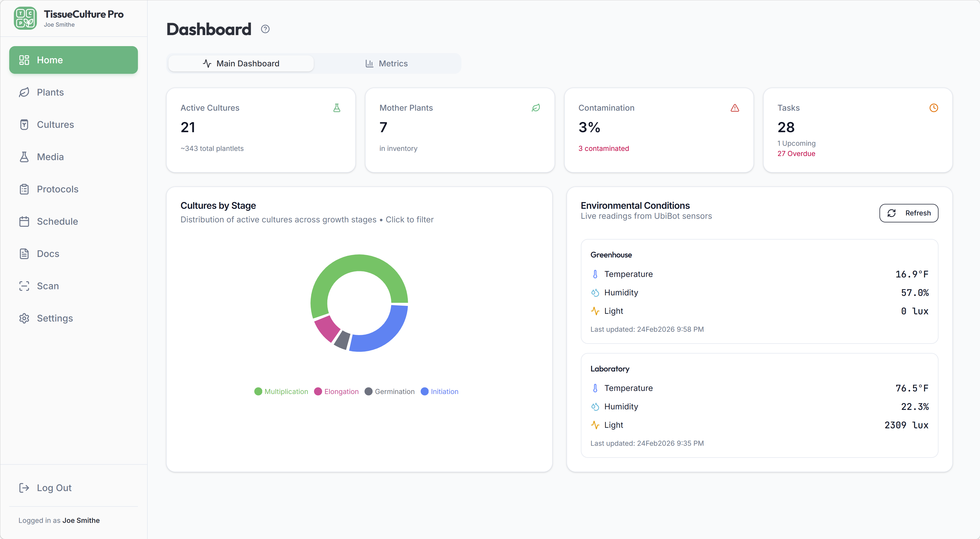Viewport: 980px width, 539px height.
Task: Open Media using the flask icon
Action: point(24,157)
